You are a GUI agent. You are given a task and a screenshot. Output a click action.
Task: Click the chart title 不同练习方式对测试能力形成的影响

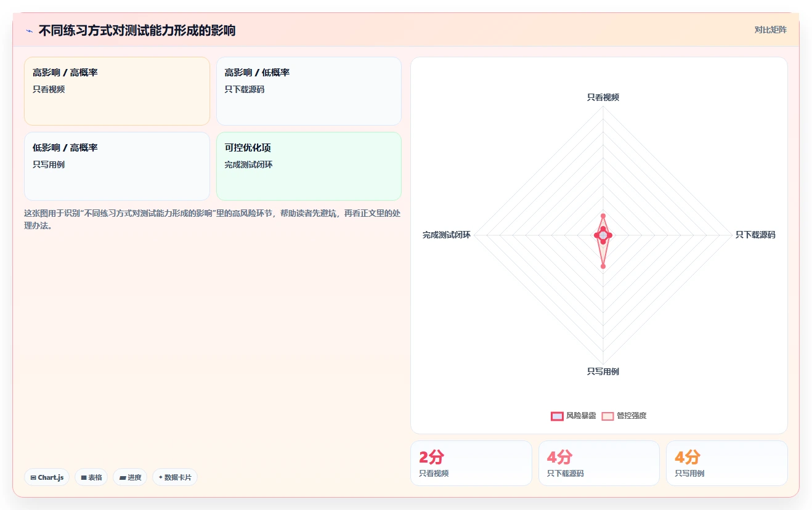(137, 31)
